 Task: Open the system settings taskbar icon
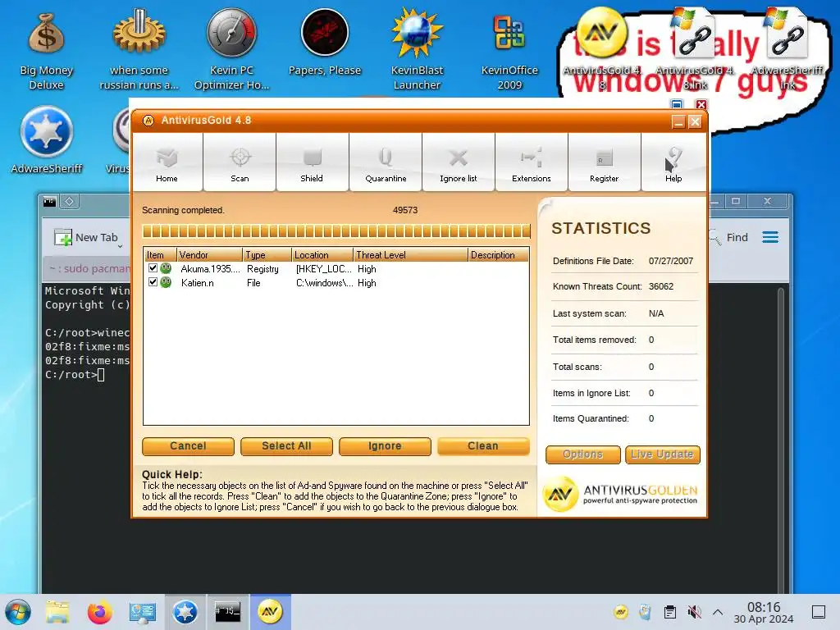click(143, 612)
